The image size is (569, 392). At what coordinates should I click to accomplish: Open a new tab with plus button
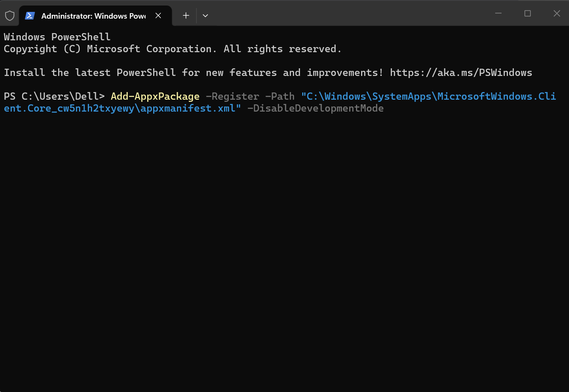[x=186, y=16]
